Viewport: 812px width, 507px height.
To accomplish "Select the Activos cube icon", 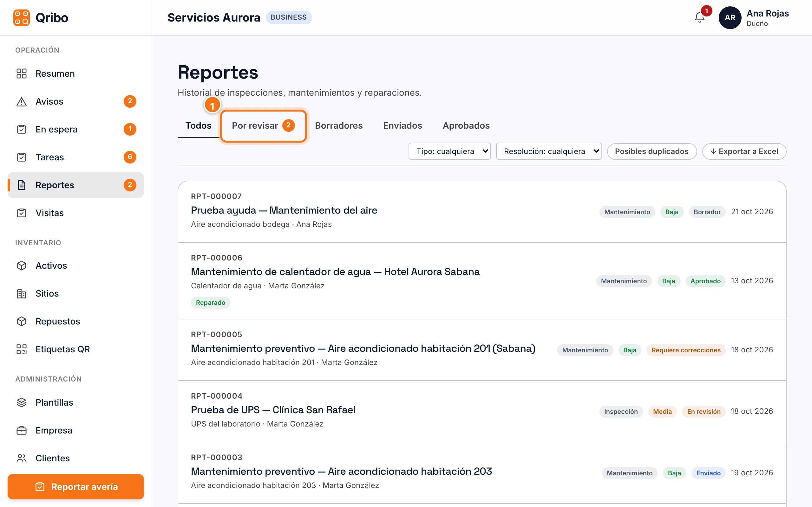I will click(22, 266).
